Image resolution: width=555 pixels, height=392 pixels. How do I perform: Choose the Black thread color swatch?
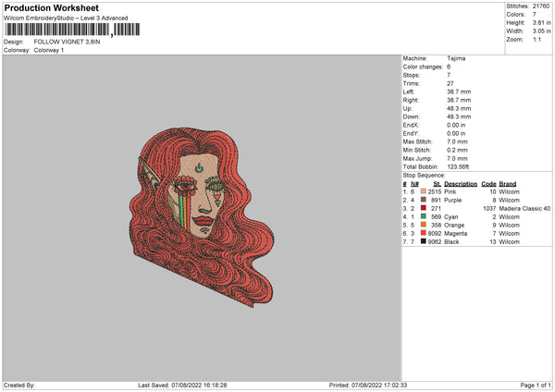[x=424, y=241]
